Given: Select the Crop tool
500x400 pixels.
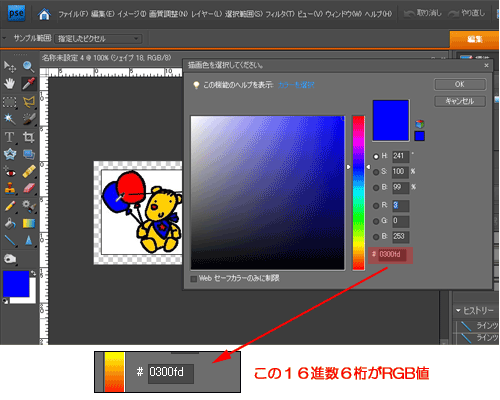Looking at the screenshot, I should pos(29,137).
